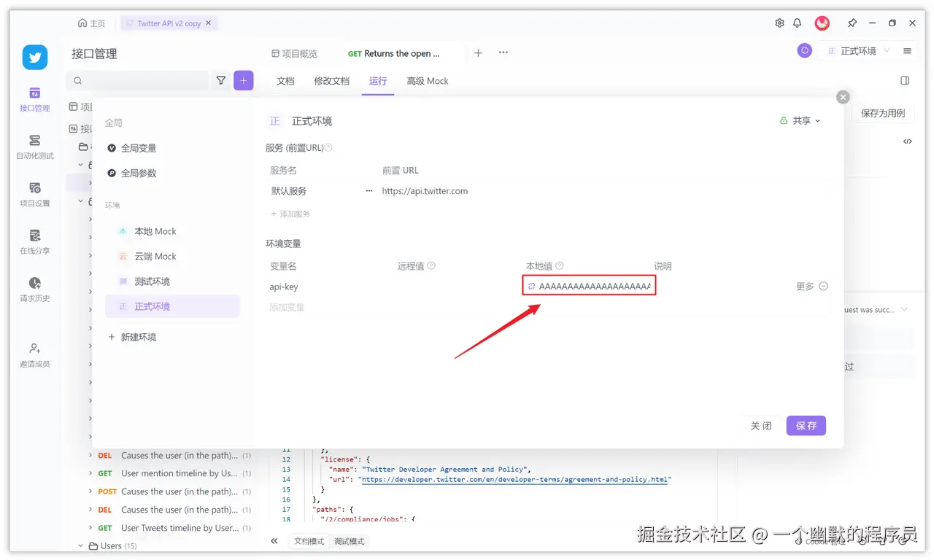
Task: Click 邀请成员 in the left sidebar
Action: (x=34, y=355)
